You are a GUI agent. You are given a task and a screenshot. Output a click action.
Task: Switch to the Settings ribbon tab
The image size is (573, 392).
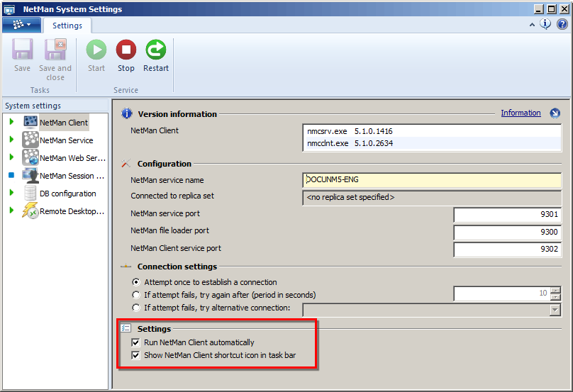coord(67,26)
